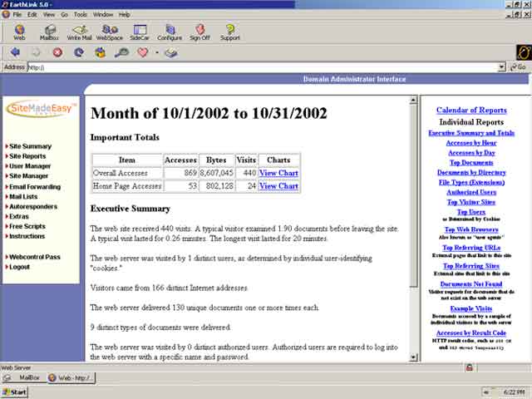Screen dimensions: 532x399
Task: Click the Write Mail icon
Action: pyautogui.click(x=80, y=32)
